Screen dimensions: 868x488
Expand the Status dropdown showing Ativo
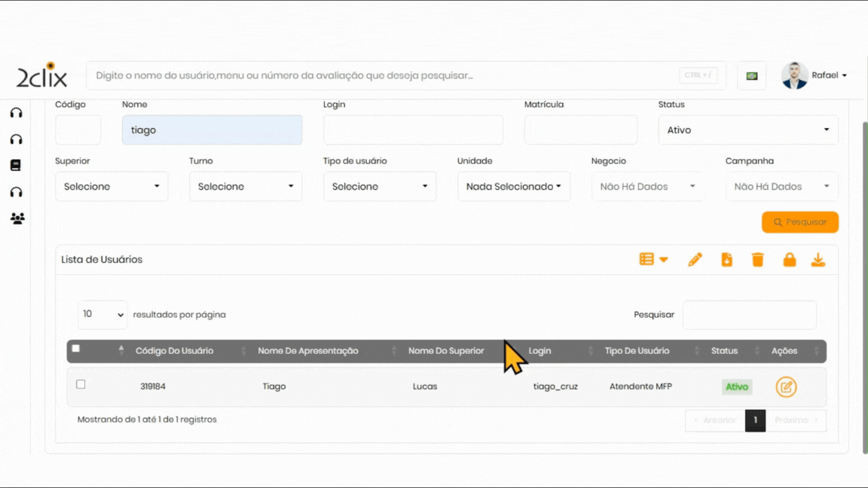coord(747,130)
